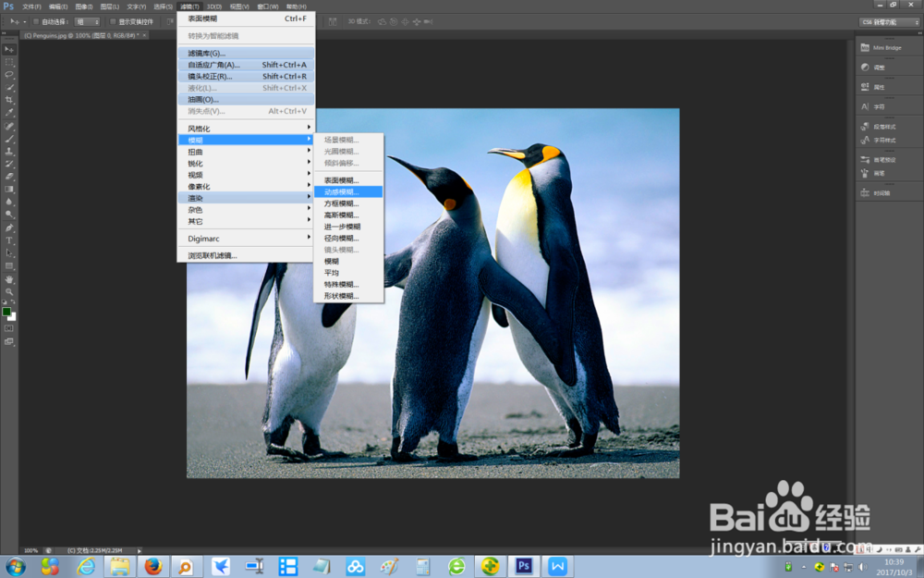Select the Path Selection tool
This screenshot has height=578, width=924.
click(9, 253)
